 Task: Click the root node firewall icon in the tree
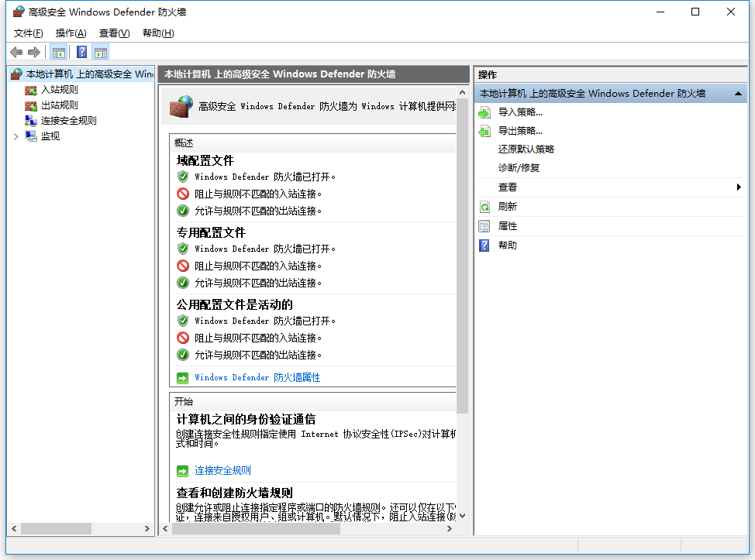click(16, 74)
